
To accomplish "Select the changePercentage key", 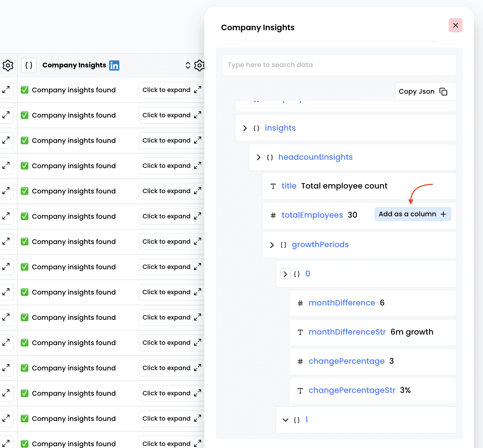I will [346, 361].
